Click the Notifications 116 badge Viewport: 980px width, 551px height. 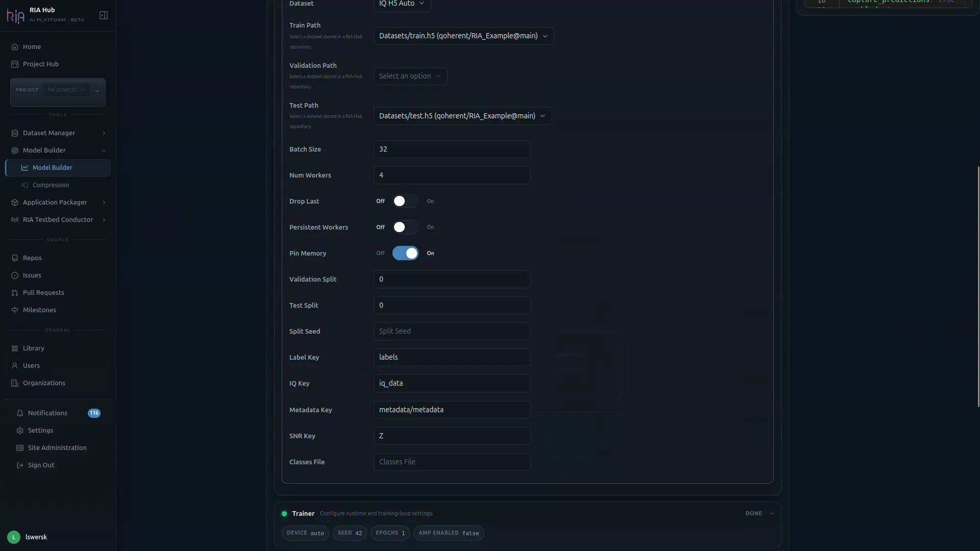coord(94,413)
